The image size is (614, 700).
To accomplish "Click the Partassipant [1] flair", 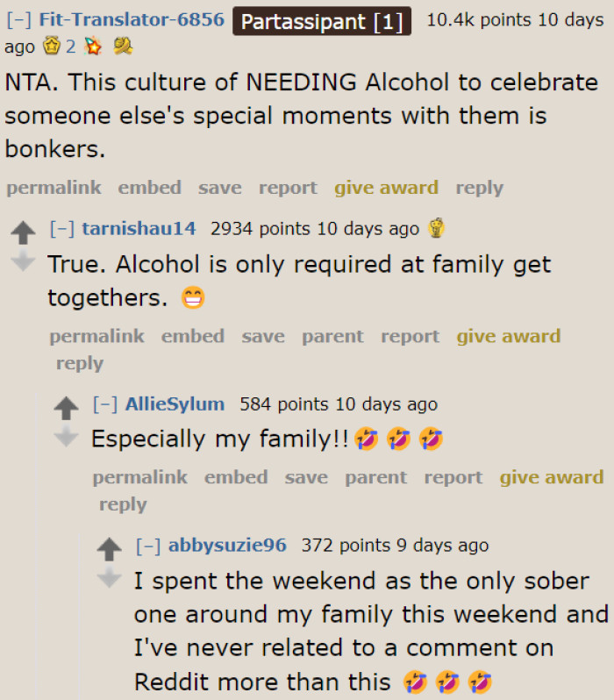I will pyautogui.click(x=321, y=21).
